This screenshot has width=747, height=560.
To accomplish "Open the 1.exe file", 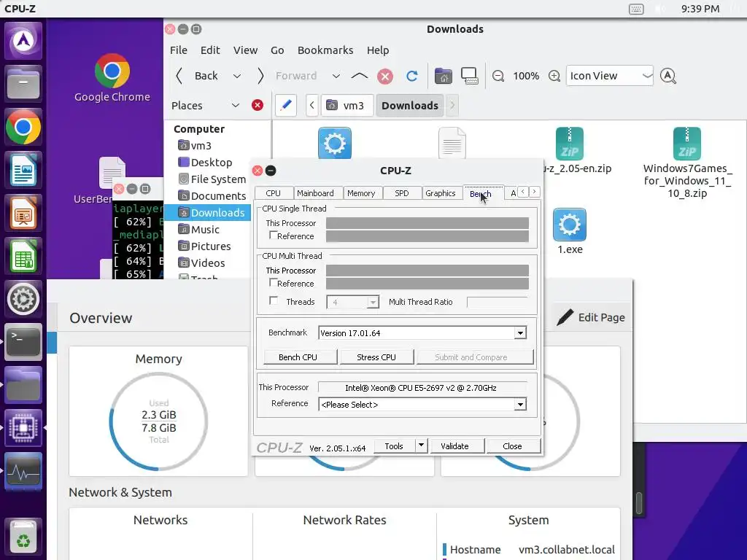I will [570, 232].
